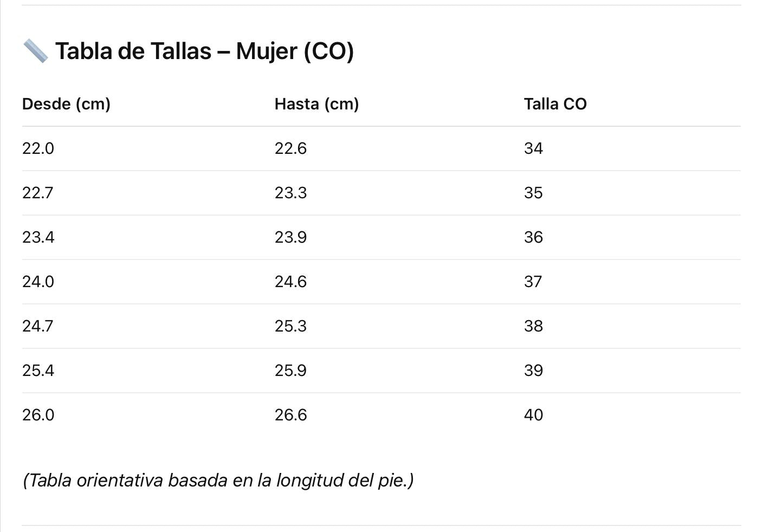Click size 35 in Talla CO
Viewport: 763px width, 532px height.
(533, 193)
